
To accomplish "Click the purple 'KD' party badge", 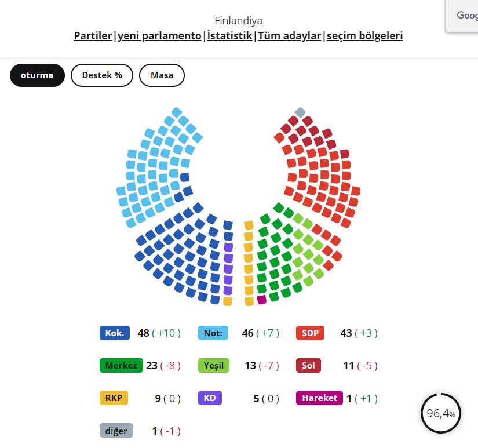I will pyautogui.click(x=210, y=398).
